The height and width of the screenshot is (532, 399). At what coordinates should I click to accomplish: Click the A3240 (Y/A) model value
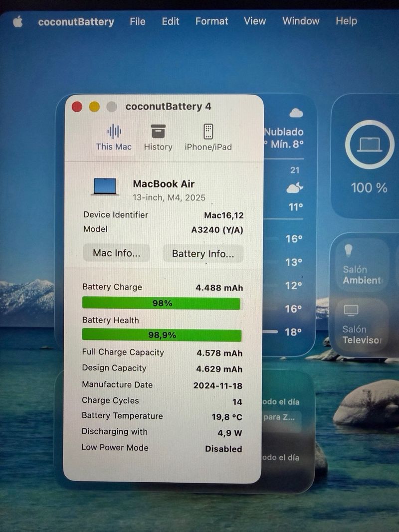(217, 230)
